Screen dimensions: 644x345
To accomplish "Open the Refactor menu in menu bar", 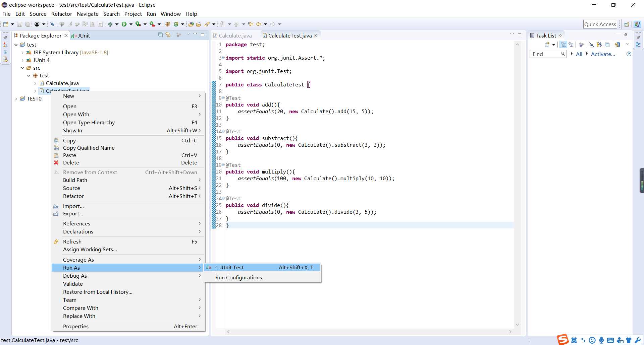I will click(61, 14).
